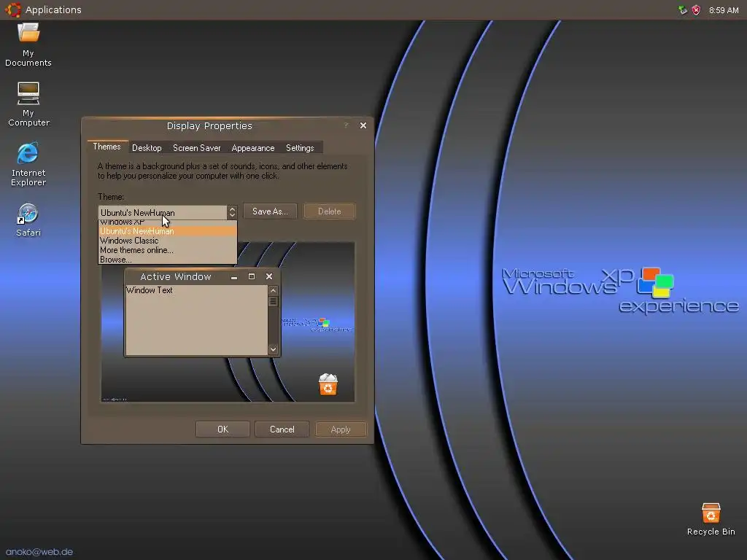The width and height of the screenshot is (747, 560).
Task: Click the red security shield tray icon
Action: coord(696,10)
